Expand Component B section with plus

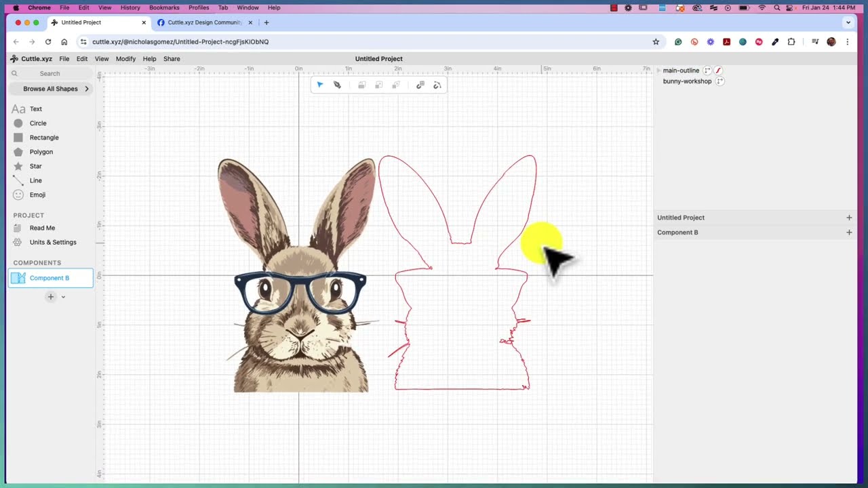coord(849,232)
